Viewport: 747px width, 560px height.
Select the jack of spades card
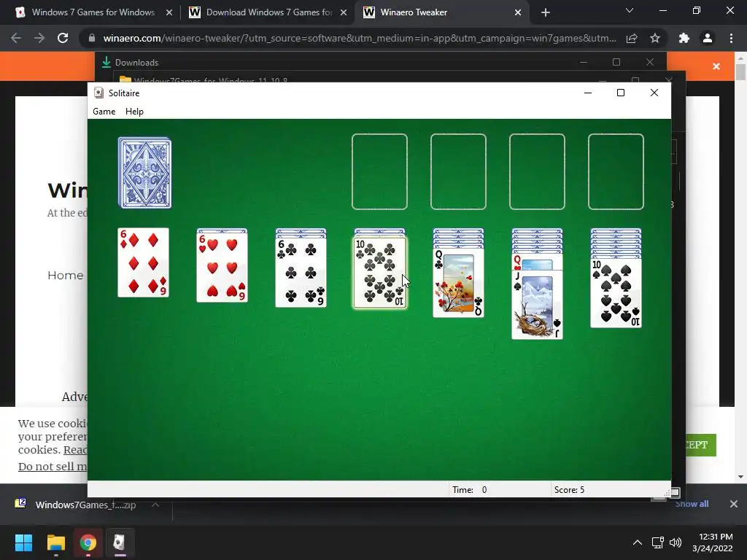click(538, 305)
